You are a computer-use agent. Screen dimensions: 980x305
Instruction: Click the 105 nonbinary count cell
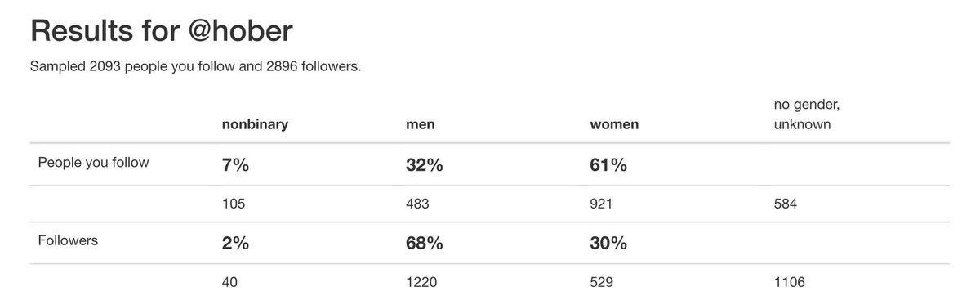234,203
